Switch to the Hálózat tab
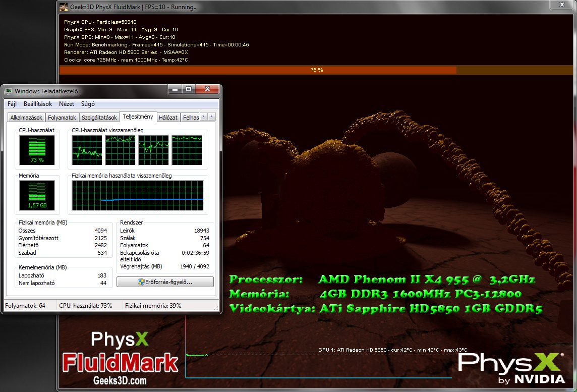 coord(168,118)
